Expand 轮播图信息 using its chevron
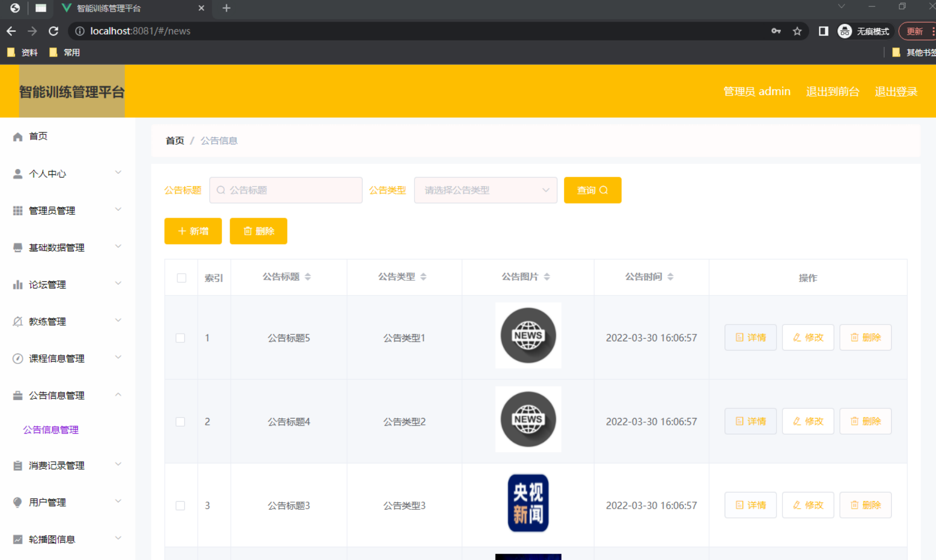The image size is (936, 560). 118,538
